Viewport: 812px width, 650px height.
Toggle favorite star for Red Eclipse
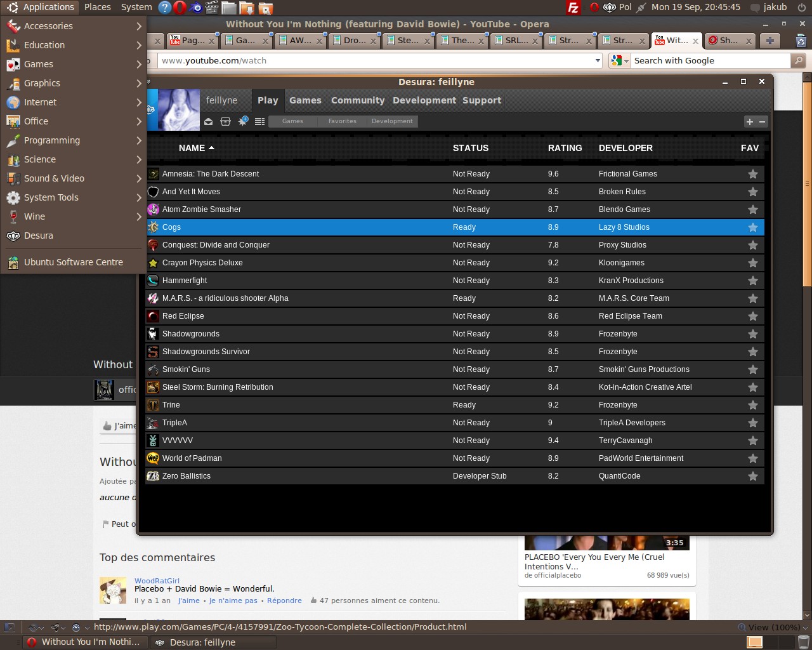tap(753, 316)
